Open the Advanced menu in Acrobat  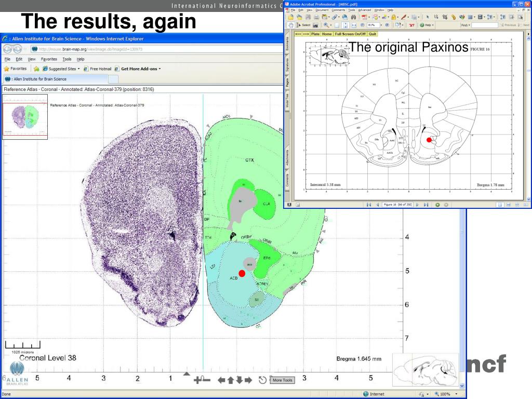(x=365, y=10)
